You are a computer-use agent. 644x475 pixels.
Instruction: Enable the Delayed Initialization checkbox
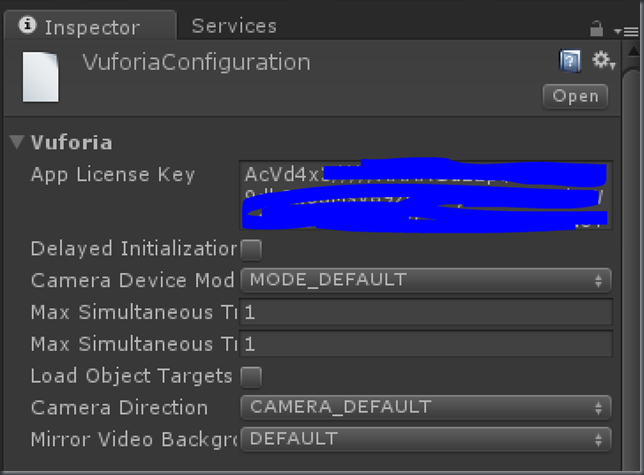tap(251, 250)
